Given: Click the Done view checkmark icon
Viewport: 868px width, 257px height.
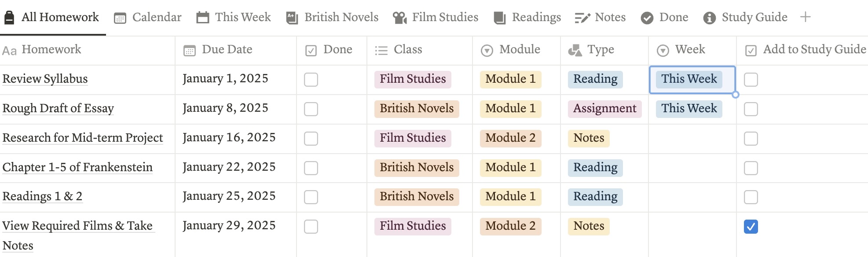Looking at the screenshot, I should tap(647, 17).
